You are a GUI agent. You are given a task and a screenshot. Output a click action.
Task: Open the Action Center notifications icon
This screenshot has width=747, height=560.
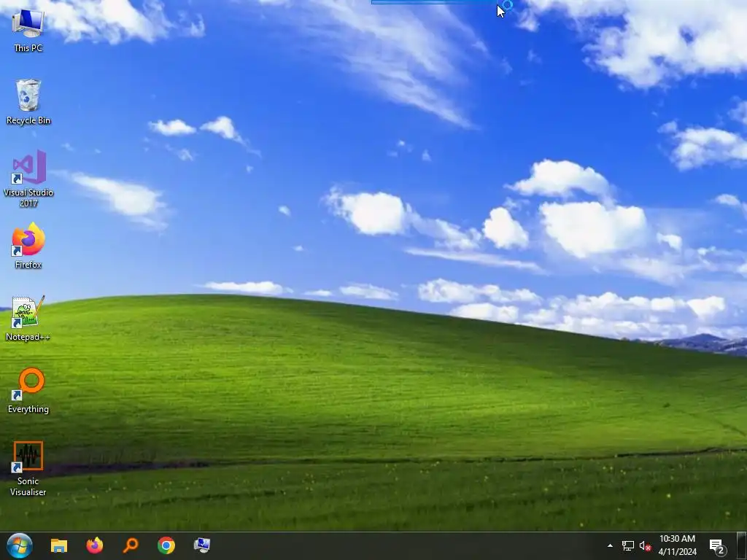[717, 547]
